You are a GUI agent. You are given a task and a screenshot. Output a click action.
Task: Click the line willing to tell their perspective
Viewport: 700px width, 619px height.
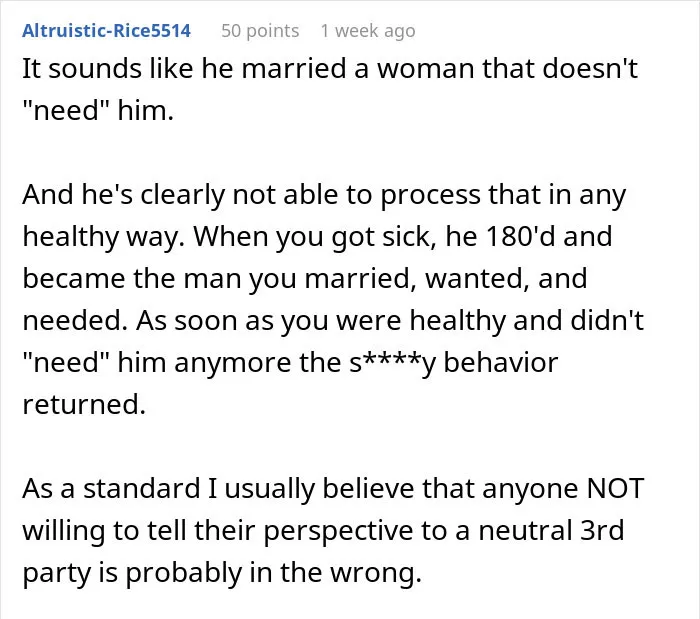(323, 531)
